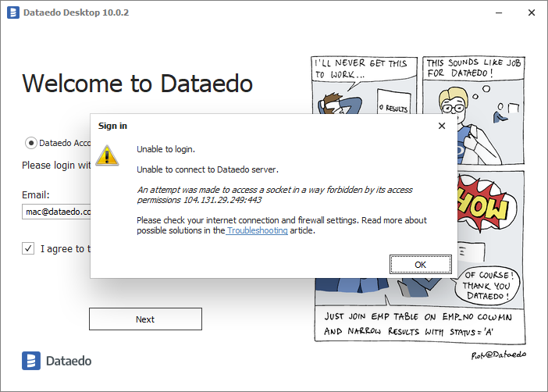548x392 pixels.
Task: Close the Dataedo Desktop main window
Action: tap(530, 13)
